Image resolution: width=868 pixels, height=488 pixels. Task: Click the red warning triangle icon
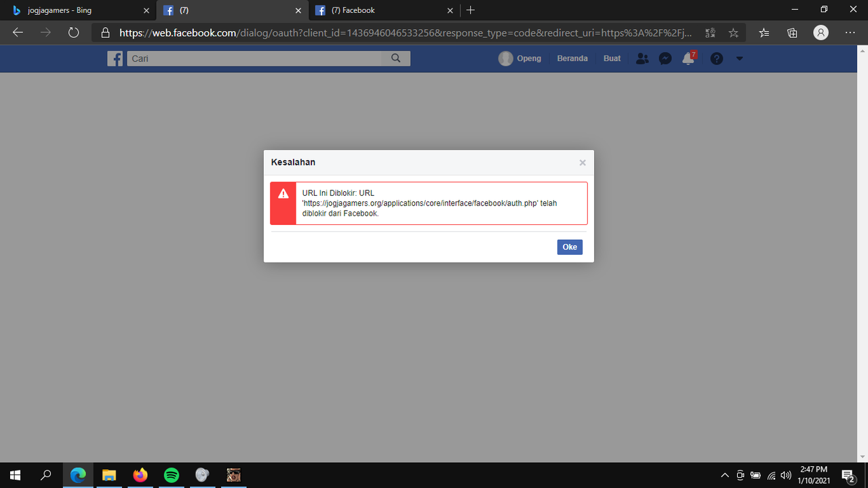[x=283, y=194]
